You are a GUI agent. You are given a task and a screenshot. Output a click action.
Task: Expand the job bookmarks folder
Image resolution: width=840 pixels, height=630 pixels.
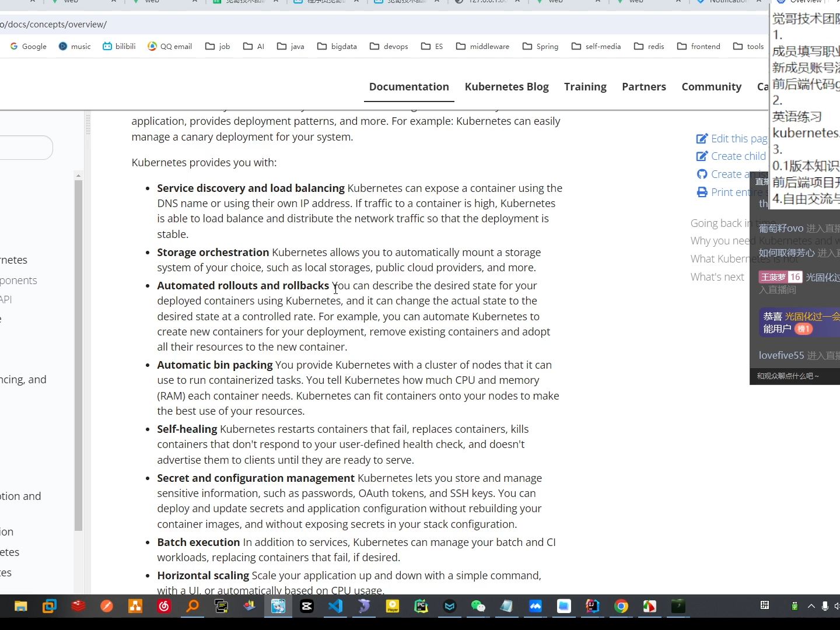(x=218, y=46)
